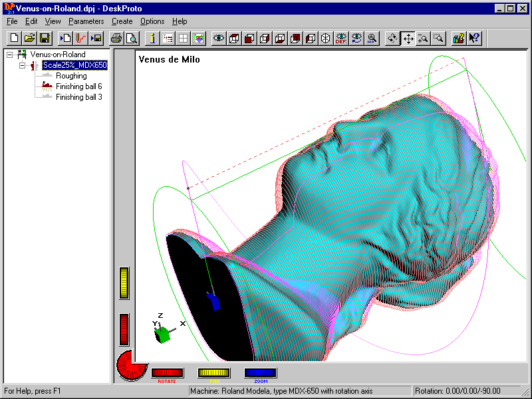532x399 pixels.
Task: Collapse the Scale25%_MDX650 part node
Action: click(x=23, y=65)
